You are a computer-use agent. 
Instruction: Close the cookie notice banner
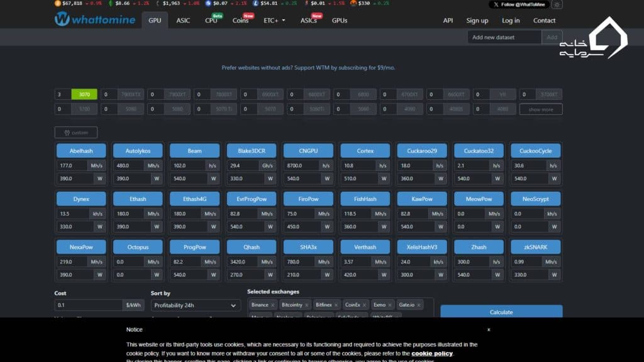(489, 329)
